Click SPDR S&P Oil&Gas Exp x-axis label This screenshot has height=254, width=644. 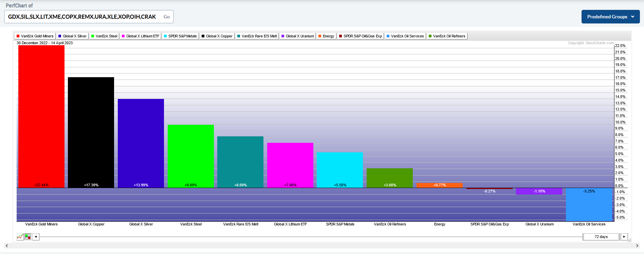pos(490,224)
